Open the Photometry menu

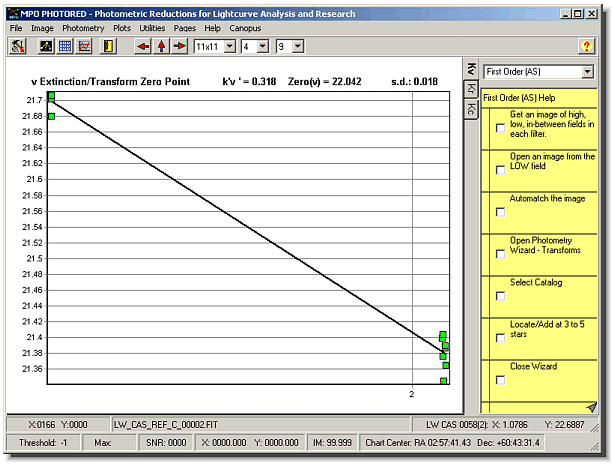[x=83, y=28]
